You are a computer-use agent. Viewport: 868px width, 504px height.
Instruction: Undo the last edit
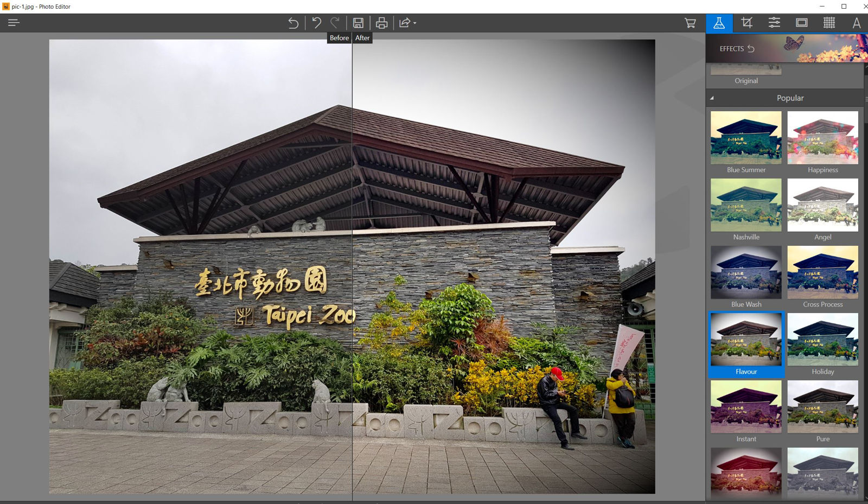(x=317, y=23)
